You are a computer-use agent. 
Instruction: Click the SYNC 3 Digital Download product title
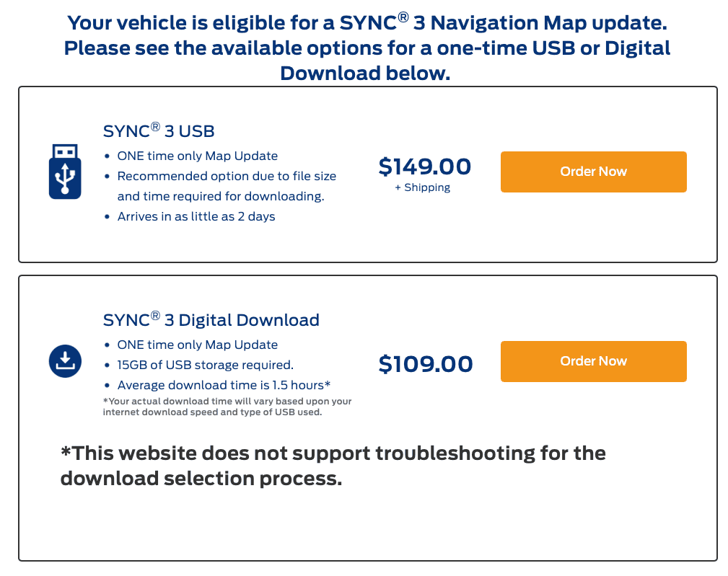(211, 319)
